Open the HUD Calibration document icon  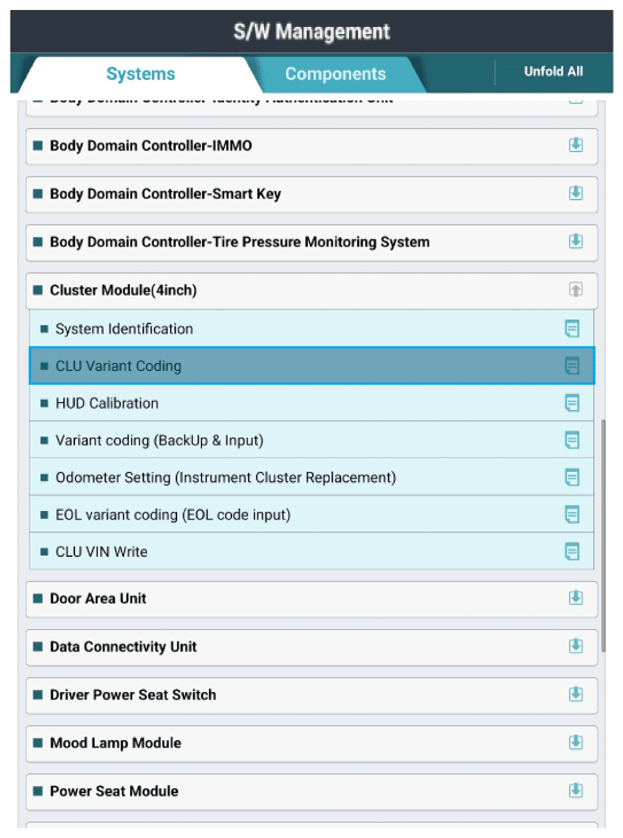(572, 403)
